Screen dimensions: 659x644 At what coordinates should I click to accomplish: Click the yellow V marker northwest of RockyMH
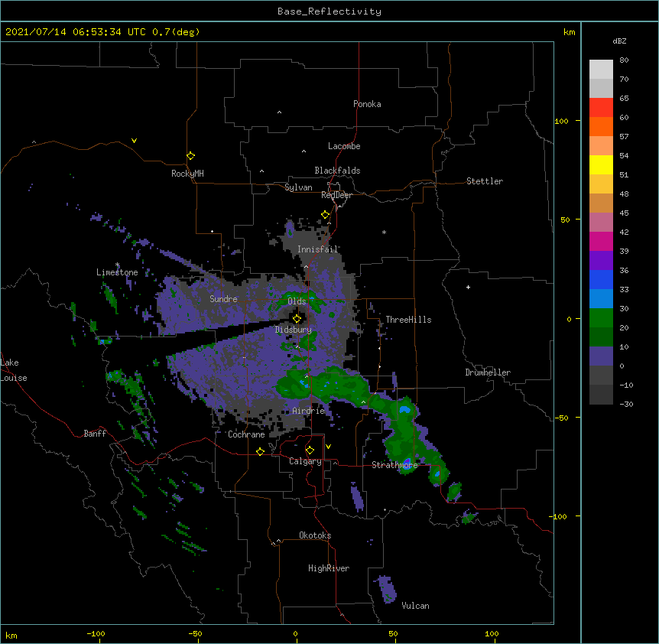[x=134, y=141]
